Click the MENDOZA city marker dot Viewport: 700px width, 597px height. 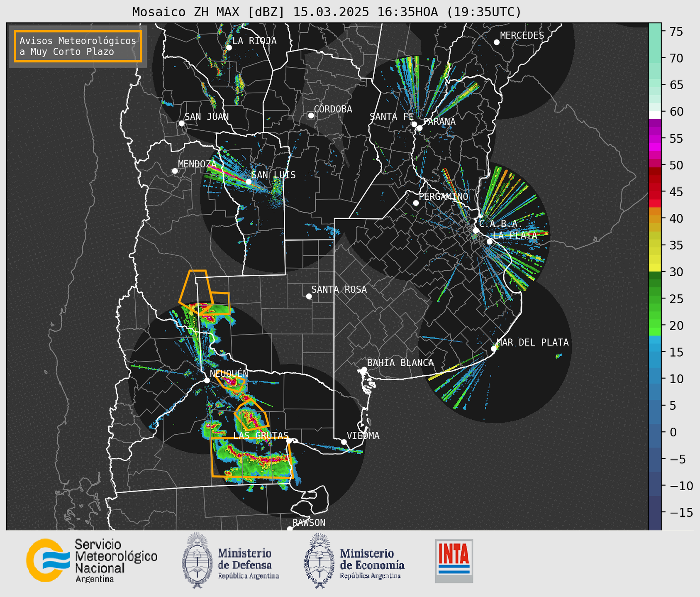(175, 171)
